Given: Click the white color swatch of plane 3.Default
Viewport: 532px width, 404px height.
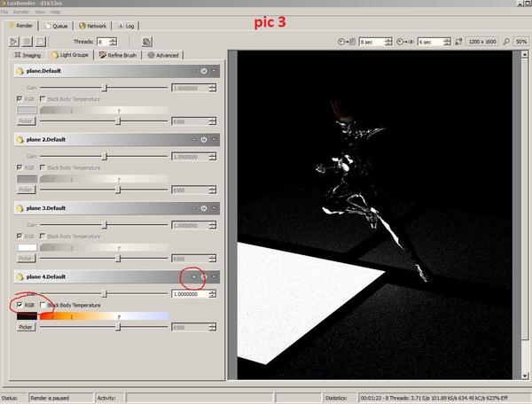Looking at the screenshot, I should (27, 247).
